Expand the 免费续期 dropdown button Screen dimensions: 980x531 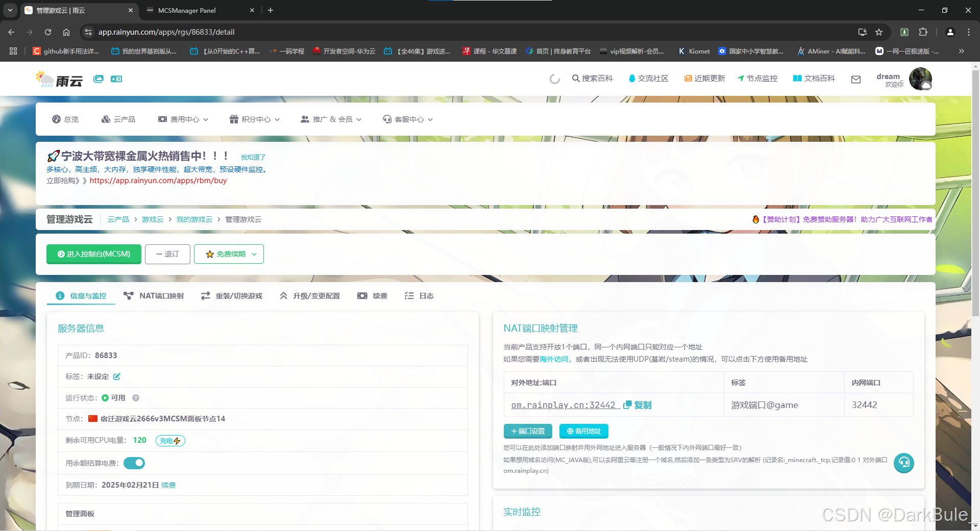coord(229,254)
